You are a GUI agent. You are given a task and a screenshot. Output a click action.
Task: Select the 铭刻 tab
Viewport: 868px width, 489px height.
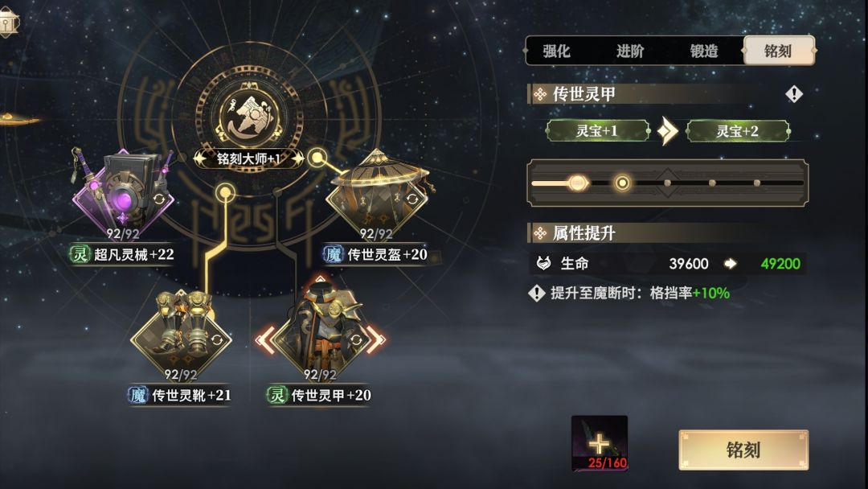coord(778,51)
